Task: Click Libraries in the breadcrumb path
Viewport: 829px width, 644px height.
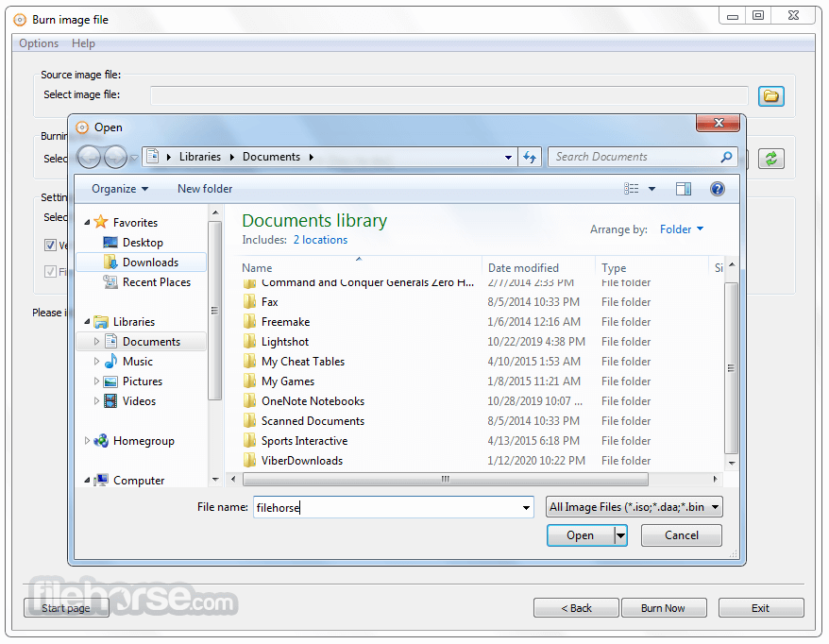Action: pos(200,157)
